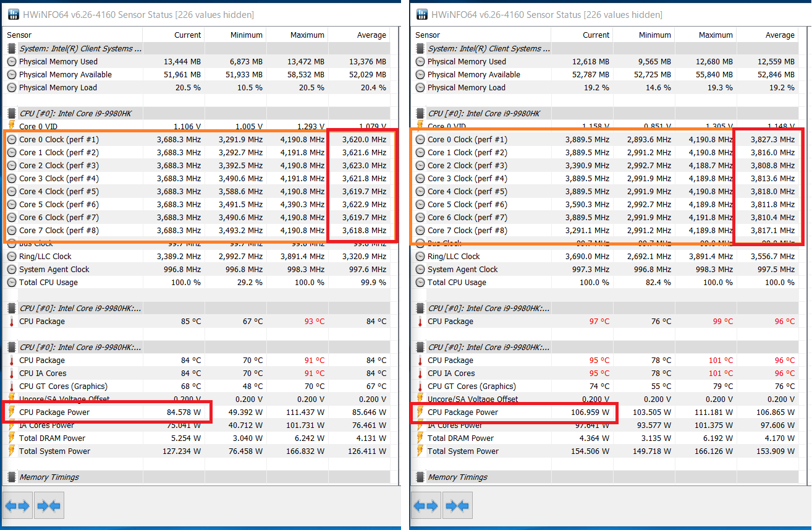Select Physical Memory Used row in left window

[x=197, y=62]
